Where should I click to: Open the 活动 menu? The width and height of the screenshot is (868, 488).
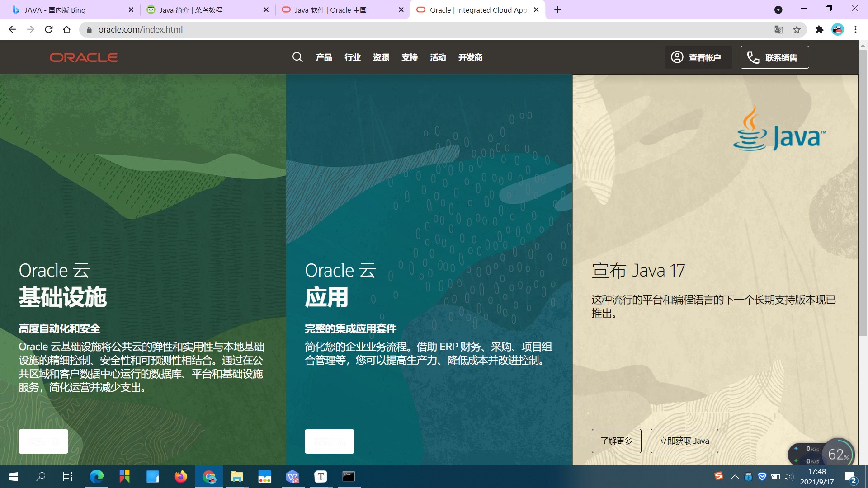438,57
